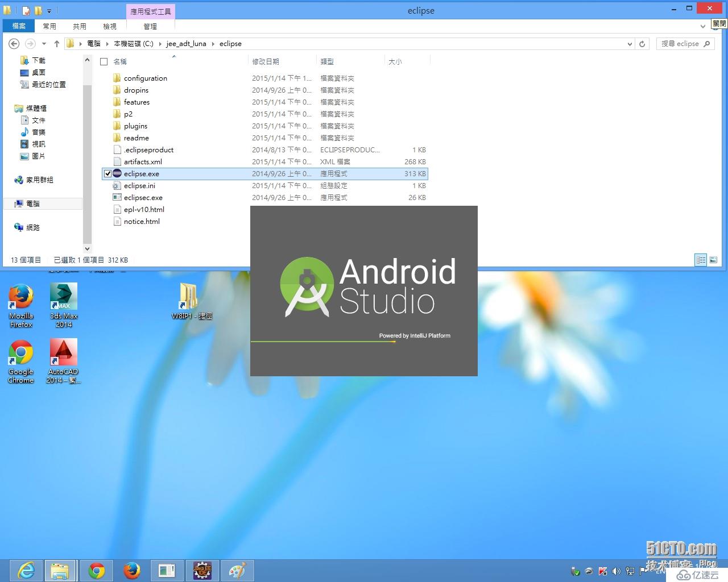Toggle the select-all checkbox in header
The image size is (728, 582).
104,61
